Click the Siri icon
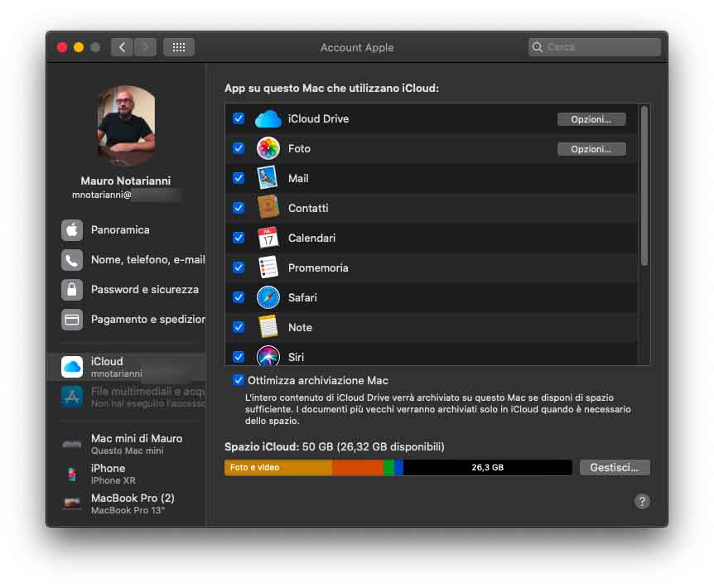The width and height of the screenshot is (714, 588). 268,356
